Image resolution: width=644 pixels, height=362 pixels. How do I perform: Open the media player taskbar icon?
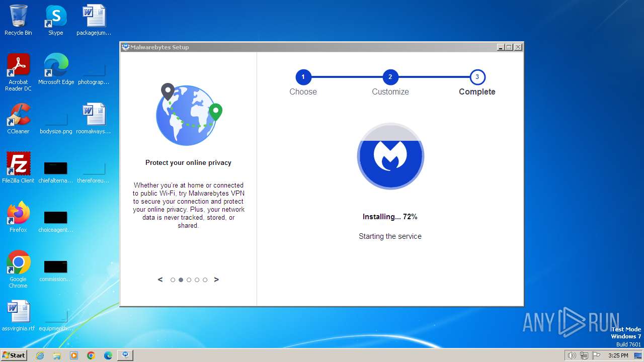coord(74,355)
